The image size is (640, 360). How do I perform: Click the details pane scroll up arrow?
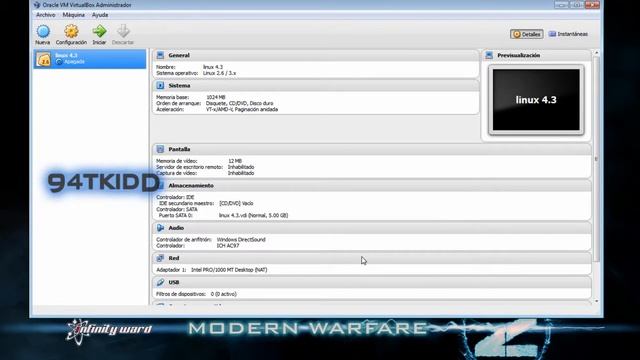[x=596, y=53]
